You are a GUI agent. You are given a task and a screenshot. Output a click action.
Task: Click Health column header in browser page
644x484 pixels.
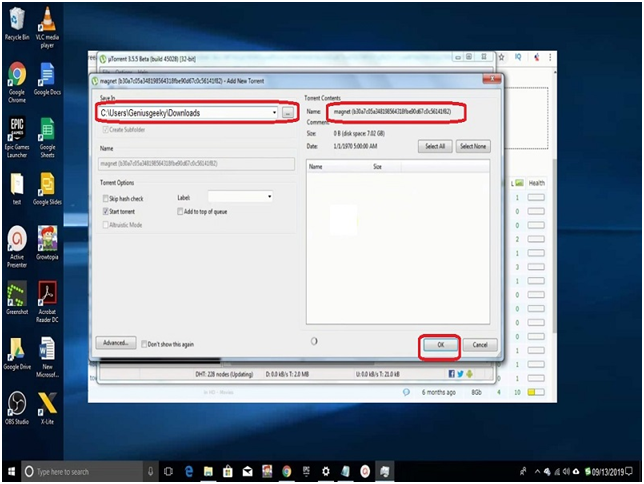(536, 183)
